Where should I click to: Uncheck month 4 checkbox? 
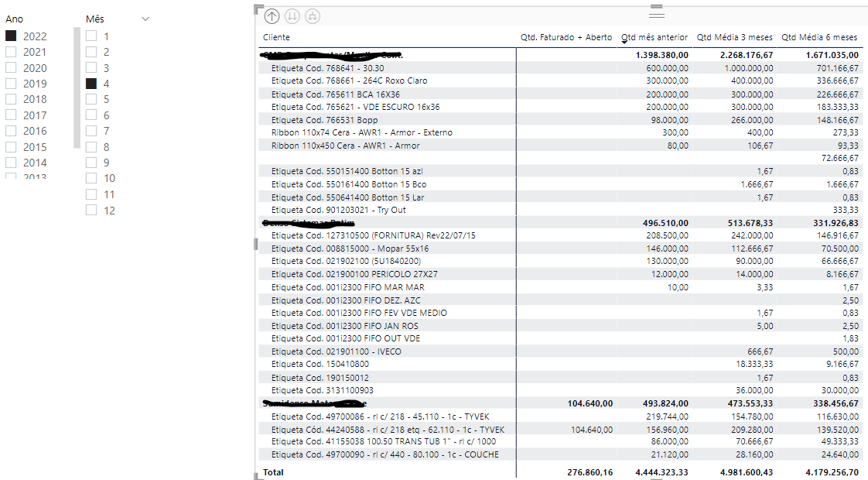tap(91, 83)
